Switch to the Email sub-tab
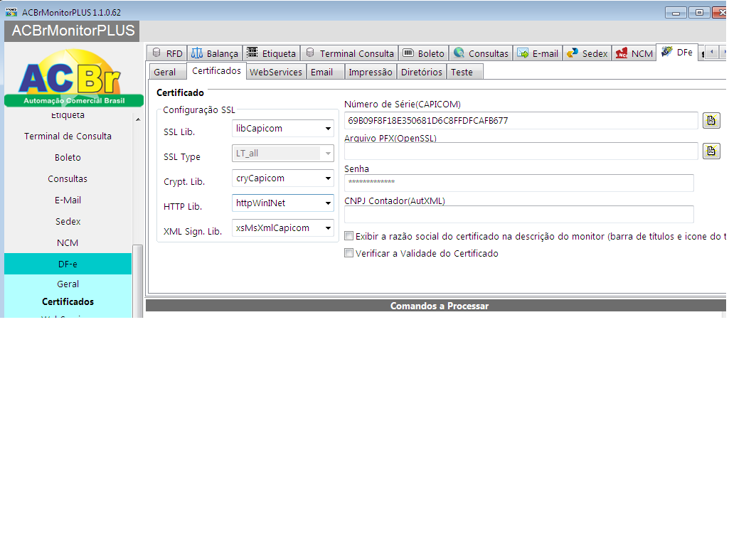Viewport: 756px width, 546px height. pos(326,72)
